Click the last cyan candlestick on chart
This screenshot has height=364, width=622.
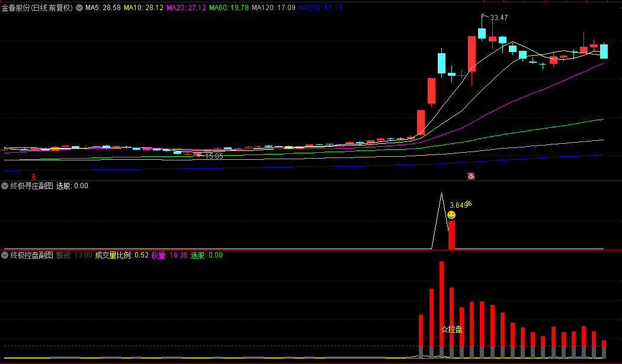pyautogui.click(x=604, y=51)
